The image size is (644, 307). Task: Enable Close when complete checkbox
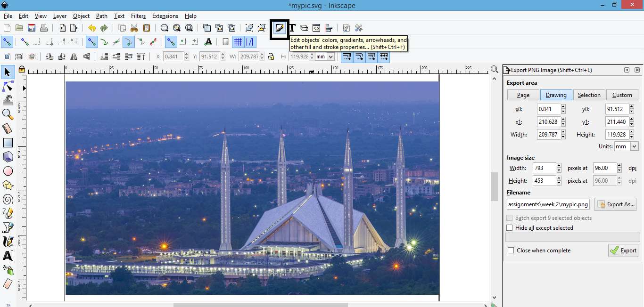511,250
